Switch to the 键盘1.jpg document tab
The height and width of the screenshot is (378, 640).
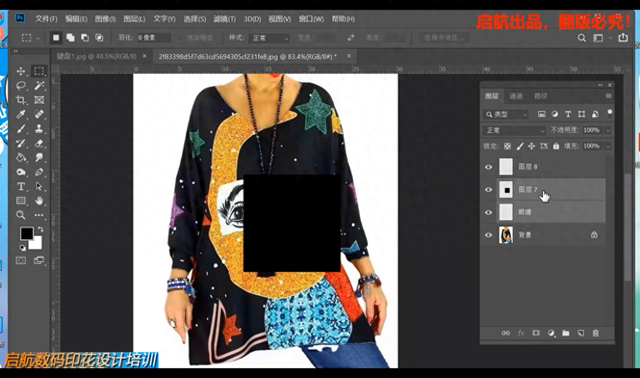pos(97,56)
